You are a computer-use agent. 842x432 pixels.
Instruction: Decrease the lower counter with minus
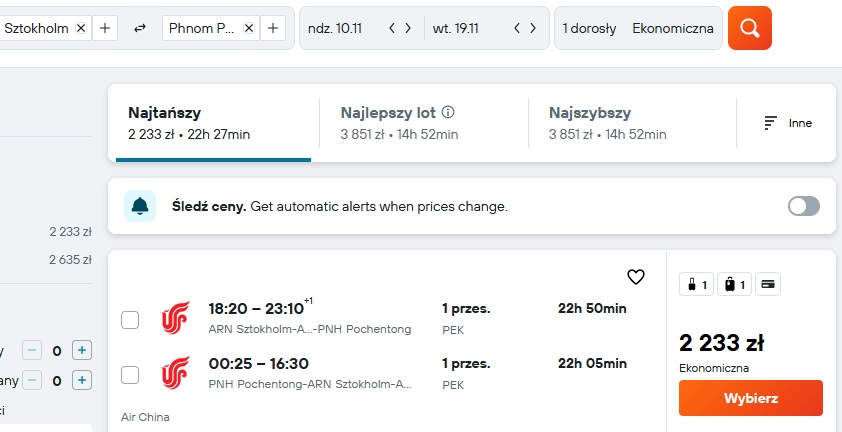point(32,381)
